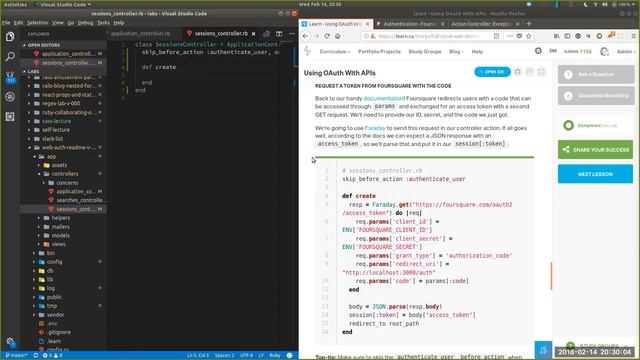Open the Search view in VS Code activity bar
This screenshot has width=640, height=360.
click(x=10, y=56)
